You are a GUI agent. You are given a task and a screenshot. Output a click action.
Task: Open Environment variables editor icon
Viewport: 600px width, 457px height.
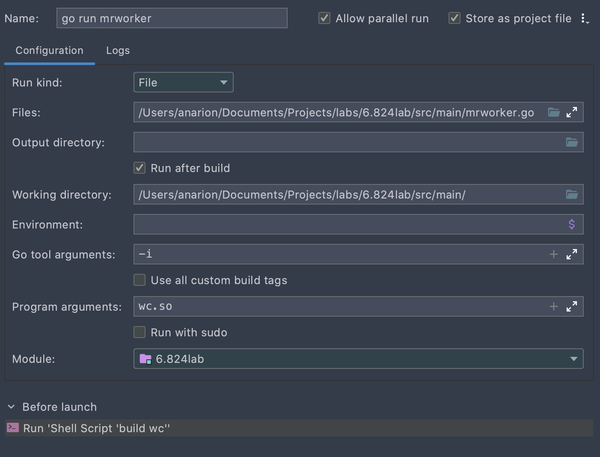[572, 225]
